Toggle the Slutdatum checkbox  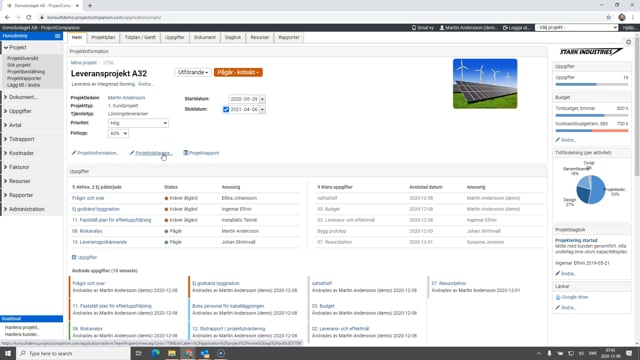point(226,109)
